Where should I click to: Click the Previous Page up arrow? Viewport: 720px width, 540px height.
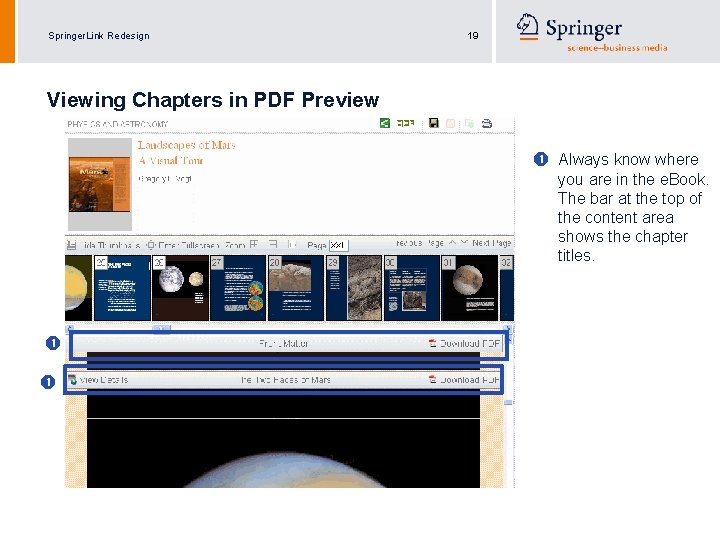pos(452,242)
